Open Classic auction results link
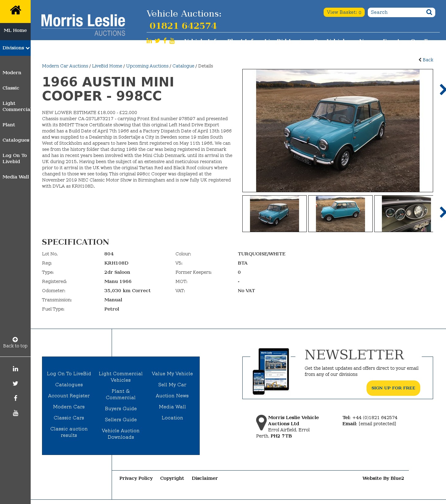 pyautogui.click(x=69, y=432)
